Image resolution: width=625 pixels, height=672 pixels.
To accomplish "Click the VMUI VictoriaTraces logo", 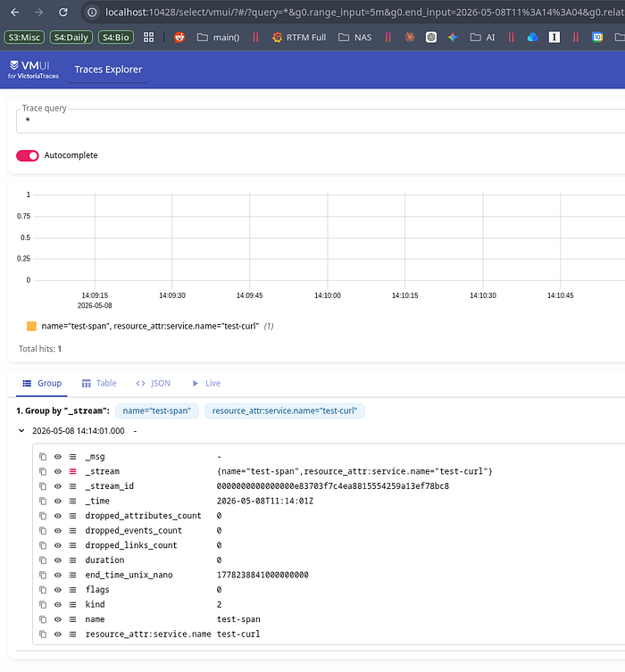I will point(33,70).
